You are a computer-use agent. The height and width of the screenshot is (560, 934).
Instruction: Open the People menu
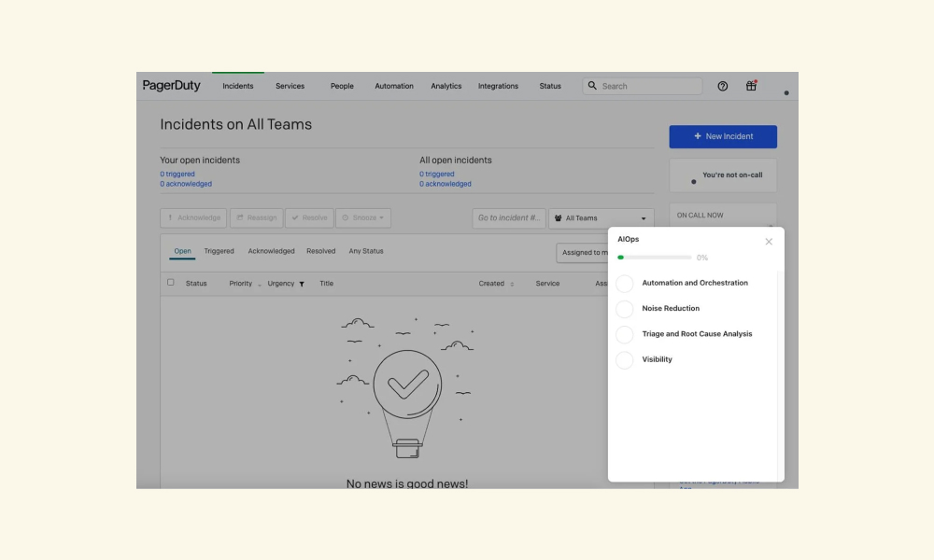pos(342,86)
